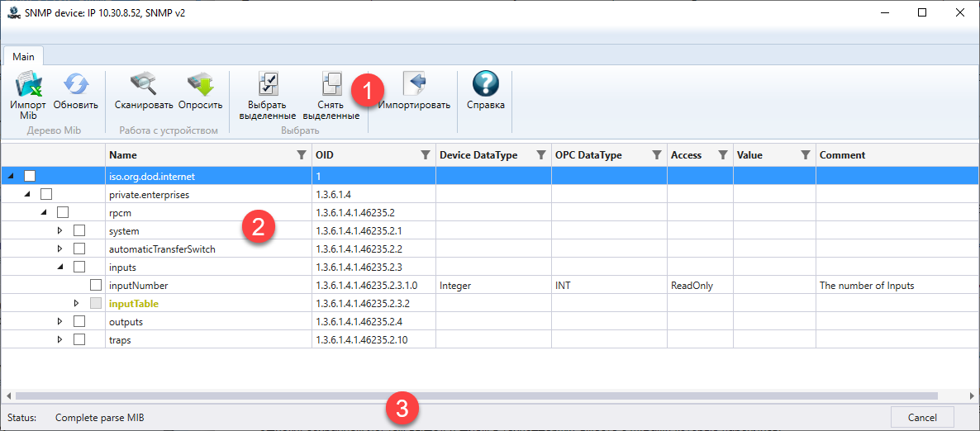Expand the system tree node

point(60,230)
